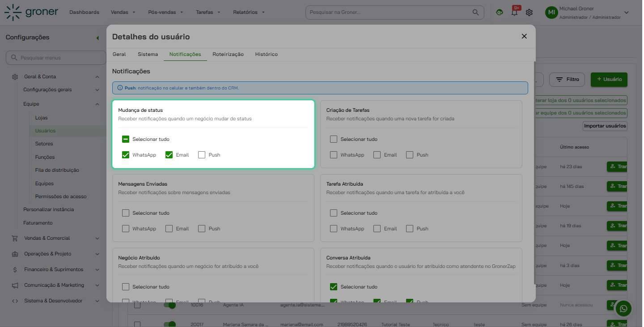Check Push in Criação de Tarefas

[x=410, y=155]
